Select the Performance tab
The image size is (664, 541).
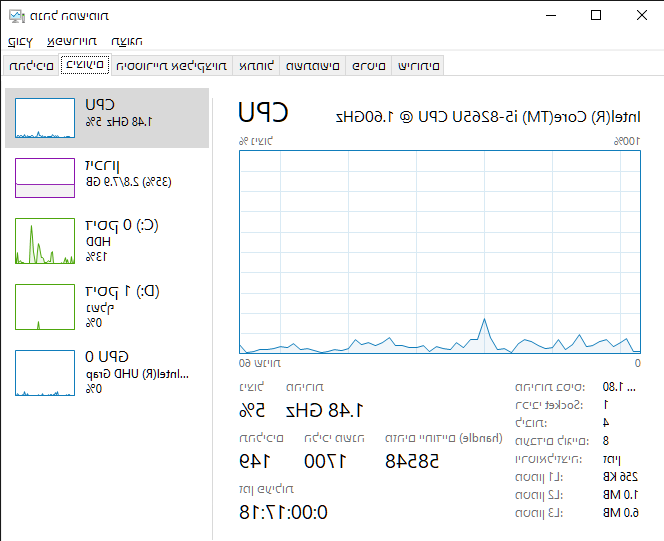pyautogui.click(x=84, y=66)
